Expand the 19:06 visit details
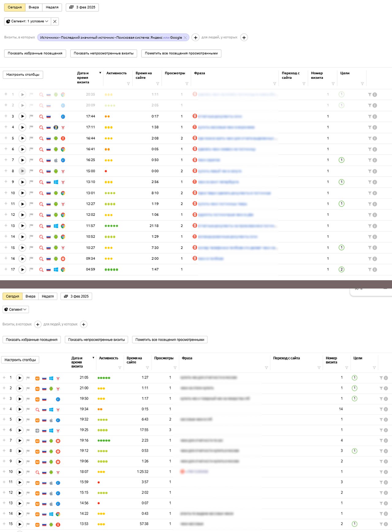This screenshot has width=392, height=532. [4, 461]
